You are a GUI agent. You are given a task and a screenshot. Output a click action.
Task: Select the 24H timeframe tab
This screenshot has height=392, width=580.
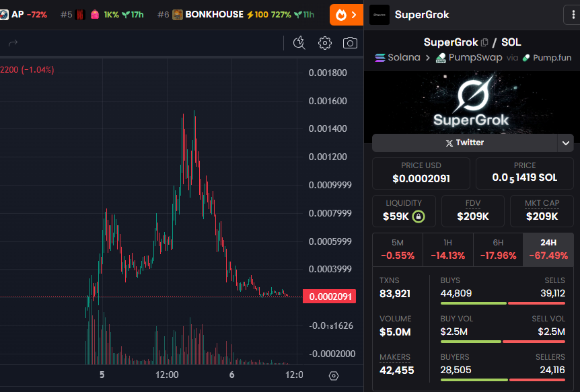pos(548,249)
